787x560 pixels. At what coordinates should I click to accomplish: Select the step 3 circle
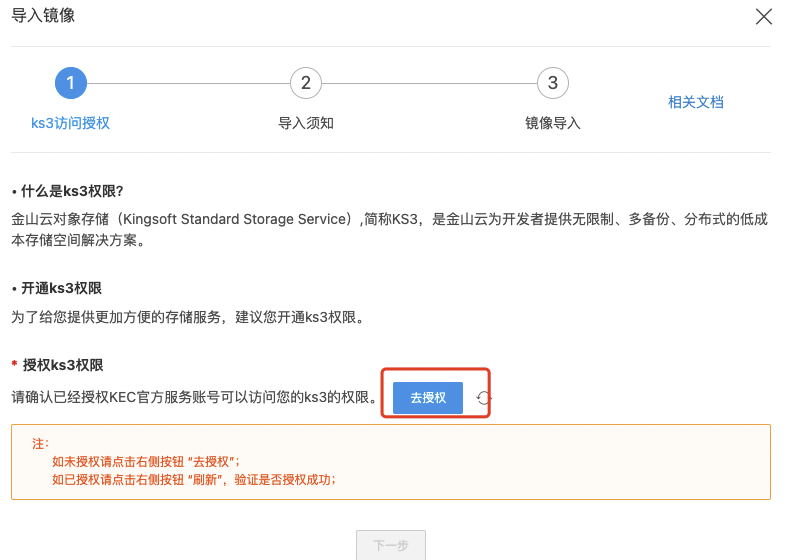[552, 83]
